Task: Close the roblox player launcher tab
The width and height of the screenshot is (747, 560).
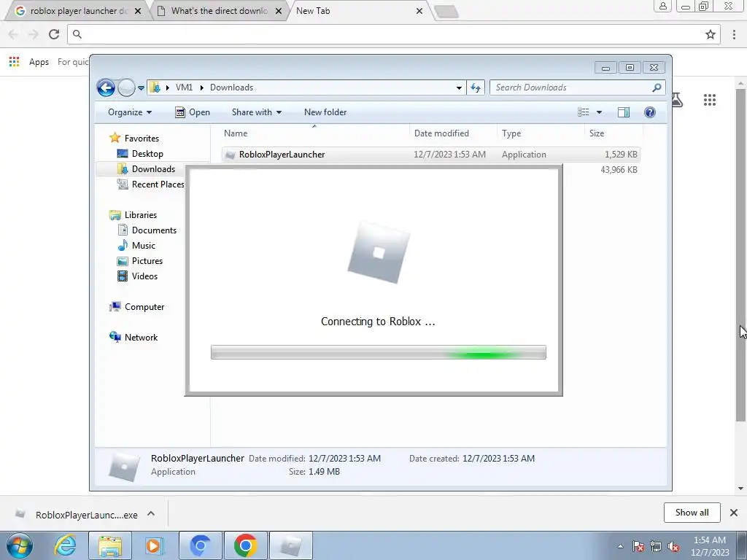Action: click(138, 11)
